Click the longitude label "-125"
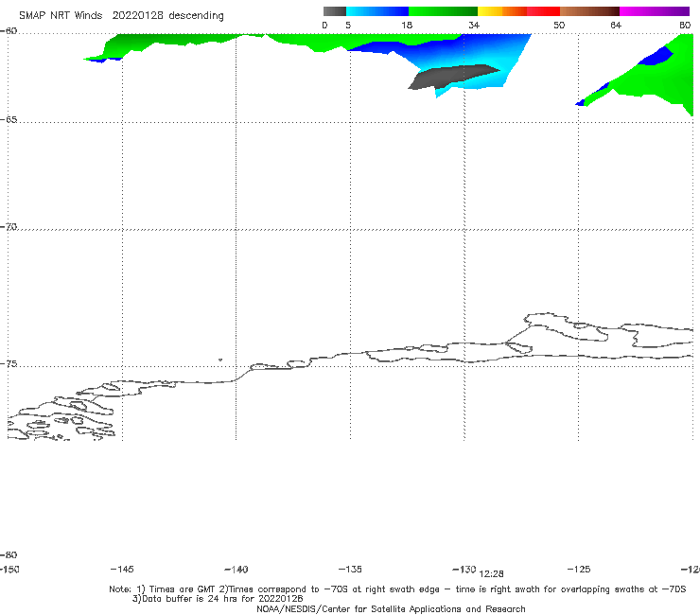The width and height of the screenshot is (700, 615). tap(579, 570)
